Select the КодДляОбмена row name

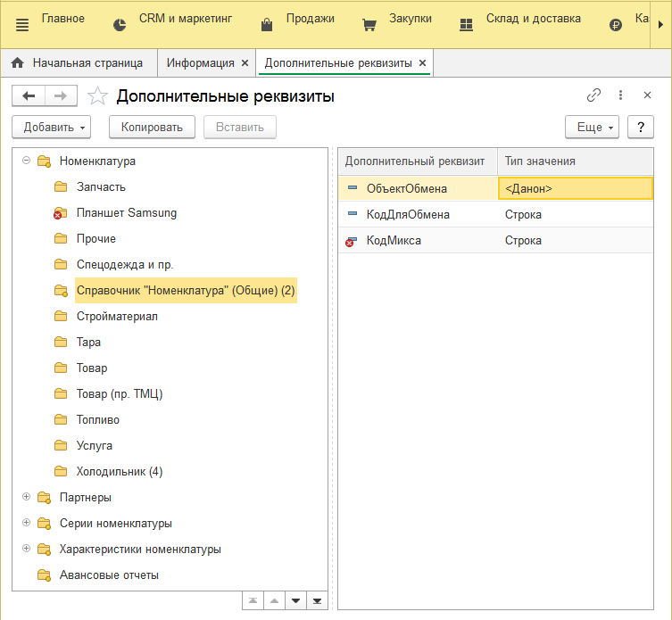click(408, 215)
